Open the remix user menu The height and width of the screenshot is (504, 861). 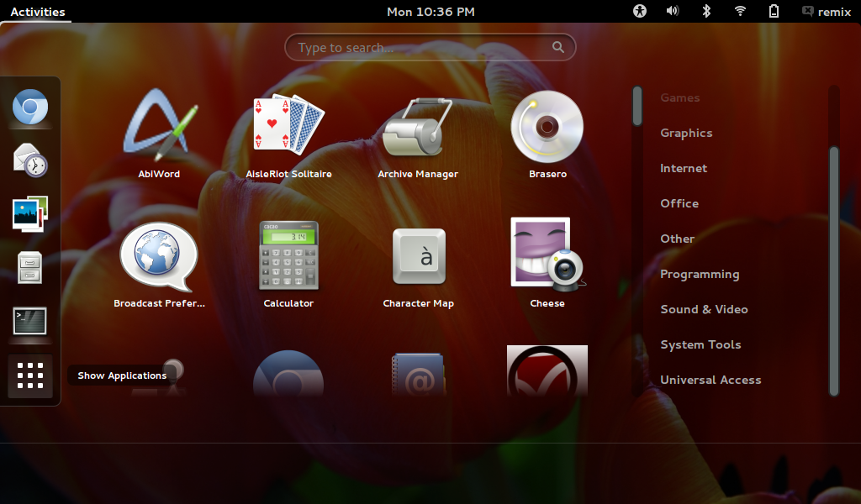[827, 12]
